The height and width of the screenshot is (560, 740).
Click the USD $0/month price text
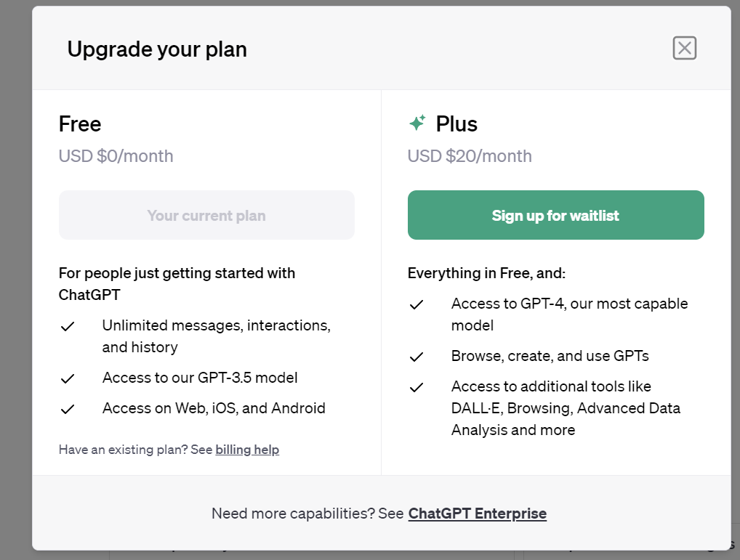[116, 156]
